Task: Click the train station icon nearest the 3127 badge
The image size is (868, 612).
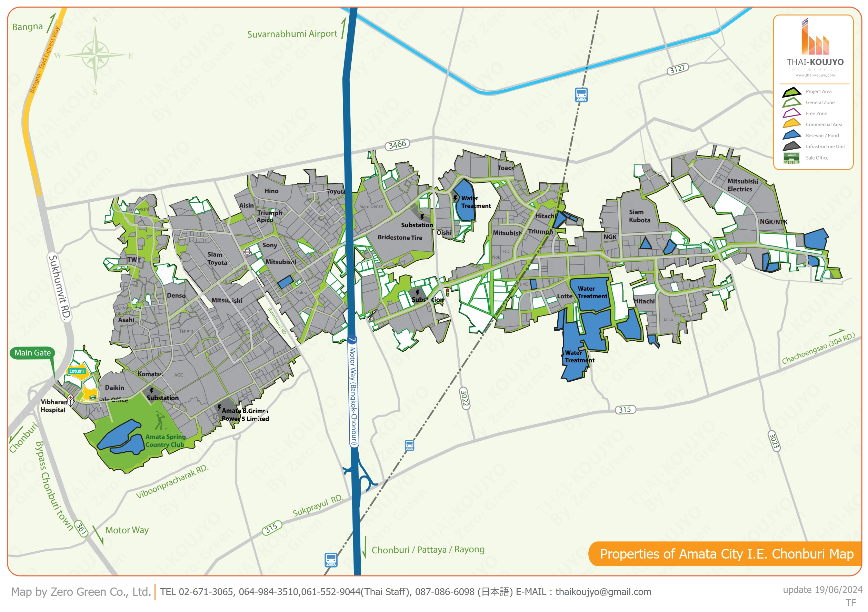Action: [x=581, y=95]
